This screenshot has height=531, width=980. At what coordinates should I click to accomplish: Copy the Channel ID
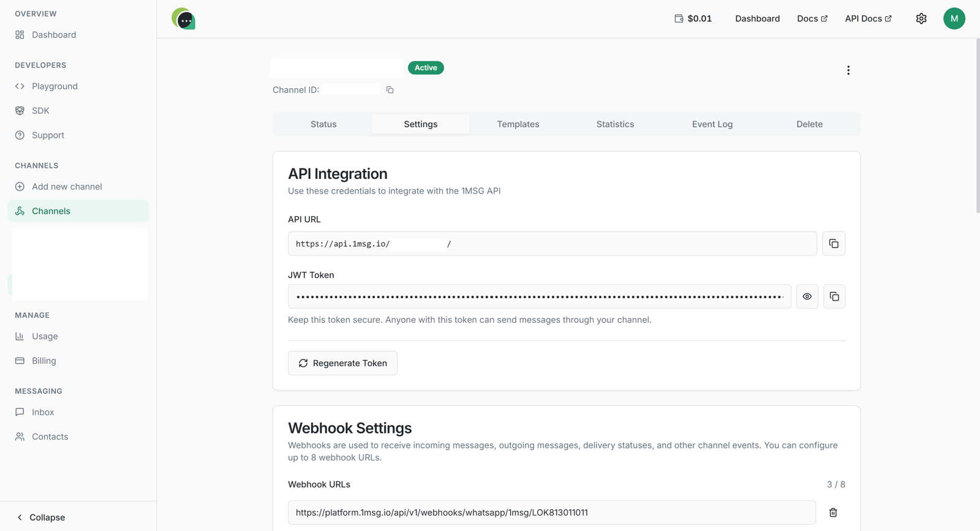click(x=390, y=90)
